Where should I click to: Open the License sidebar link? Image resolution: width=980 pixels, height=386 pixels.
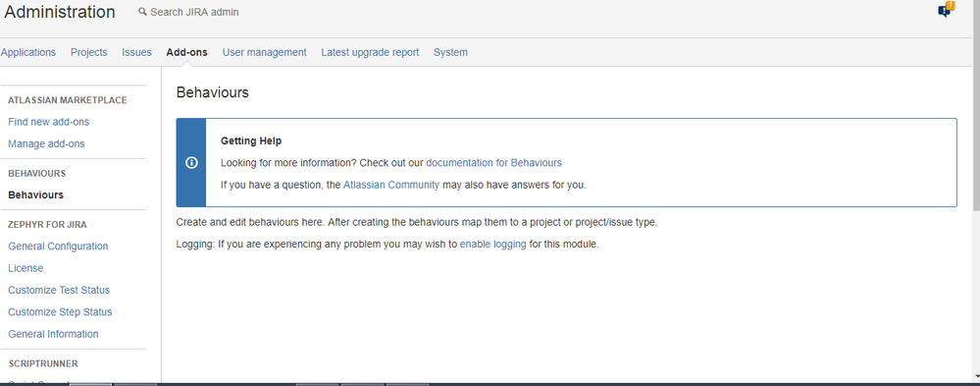coord(26,268)
